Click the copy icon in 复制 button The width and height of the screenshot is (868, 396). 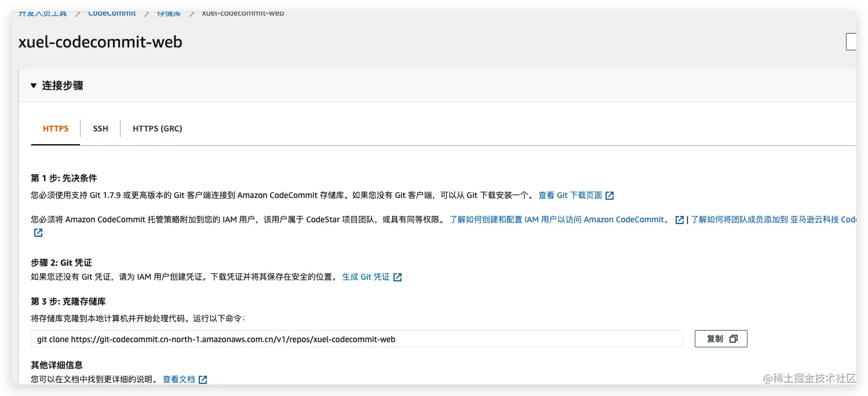734,339
